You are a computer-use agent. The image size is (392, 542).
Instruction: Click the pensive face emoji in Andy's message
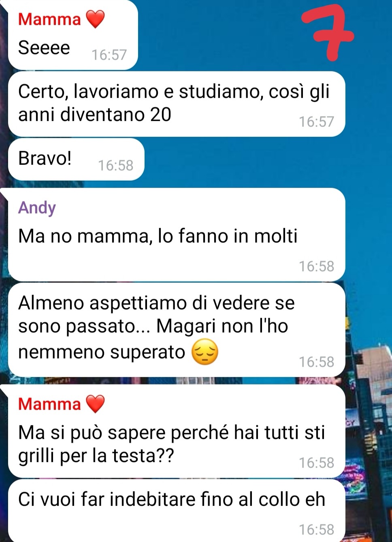[205, 352]
